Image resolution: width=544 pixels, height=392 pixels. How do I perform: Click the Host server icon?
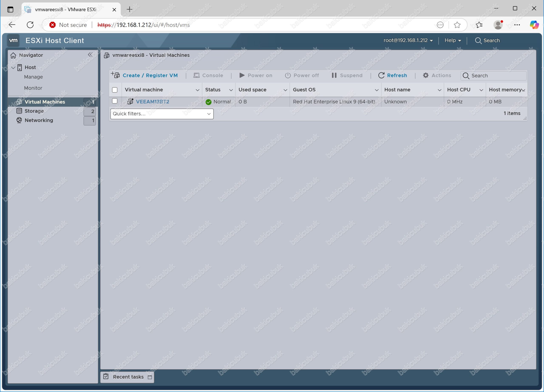20,67
